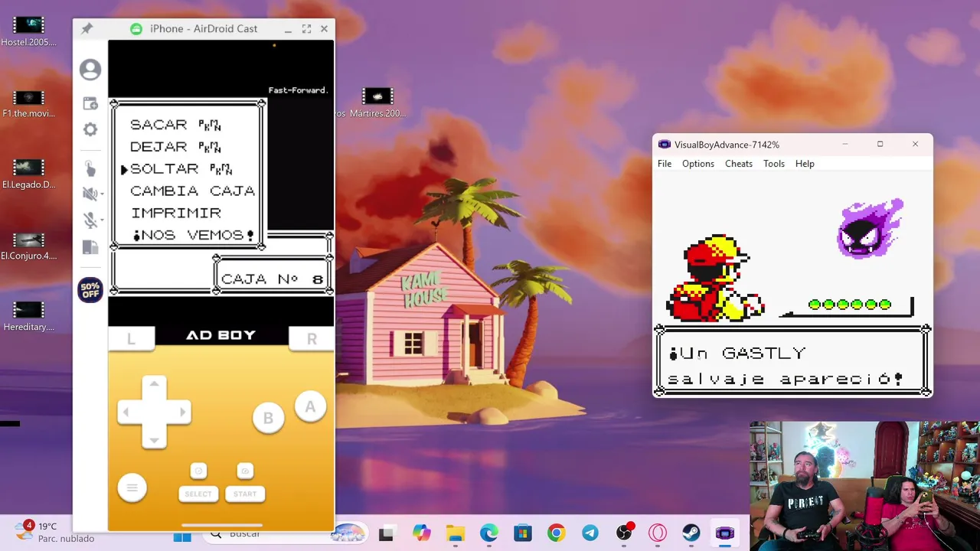
Task: Click the Gastly battle text box
Action: (x=792, y=361)
